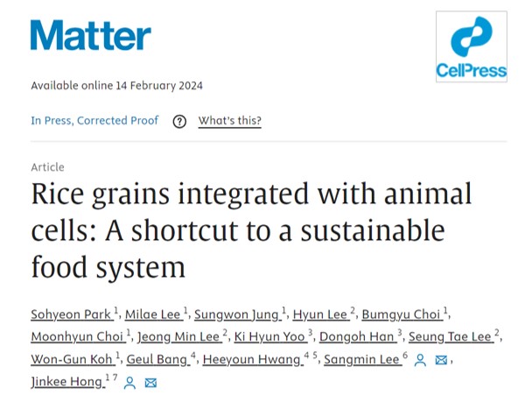Screen dimensions: 532x409
Task: Open the "What's this?" link
Action: [229, 121]
